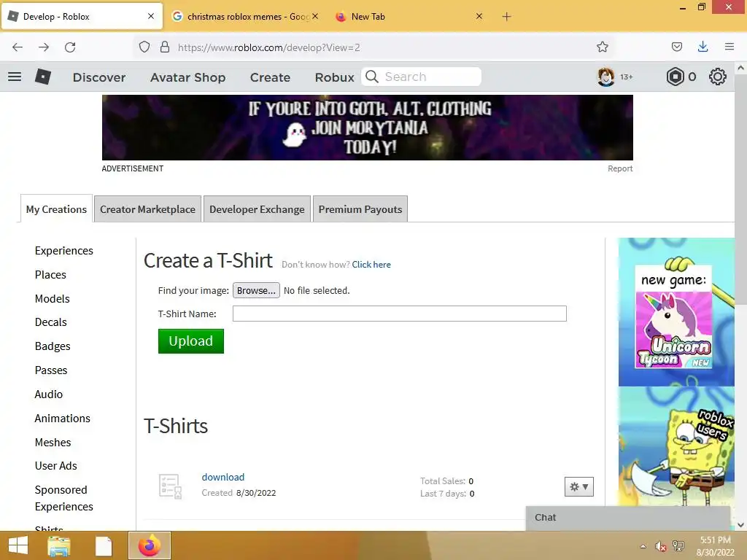Screen dimensions: 747x560
Task: Open Avatar Shop in the top navigation
Action: click(x=187, y=77)
